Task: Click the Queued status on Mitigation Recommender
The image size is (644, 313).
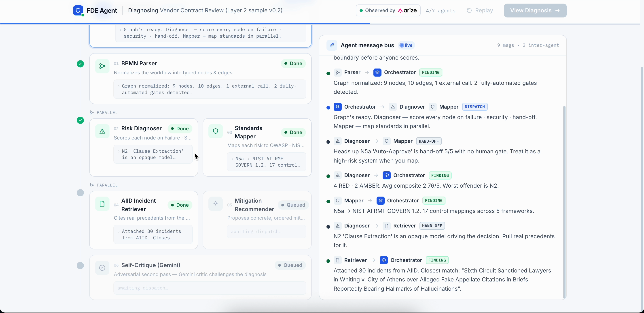Action: click(x=293, y=205)
